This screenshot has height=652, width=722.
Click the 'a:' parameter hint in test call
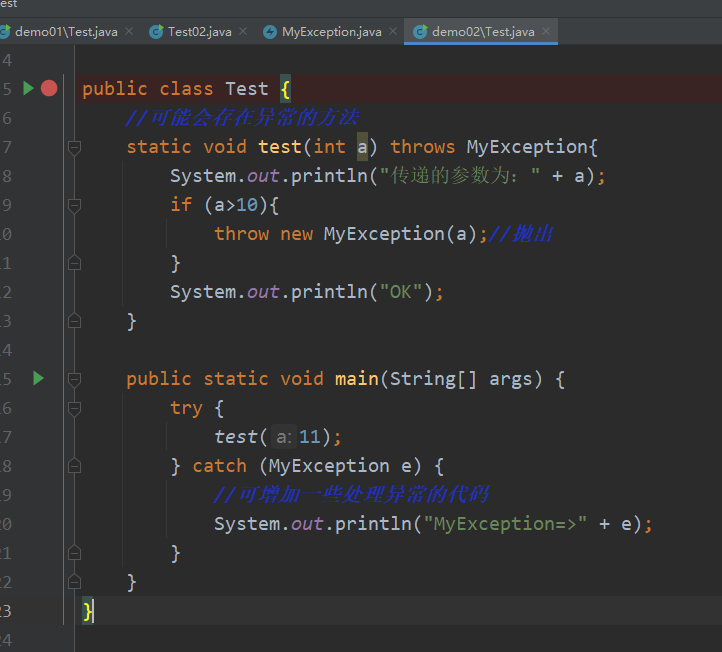[x=284, y=437]
